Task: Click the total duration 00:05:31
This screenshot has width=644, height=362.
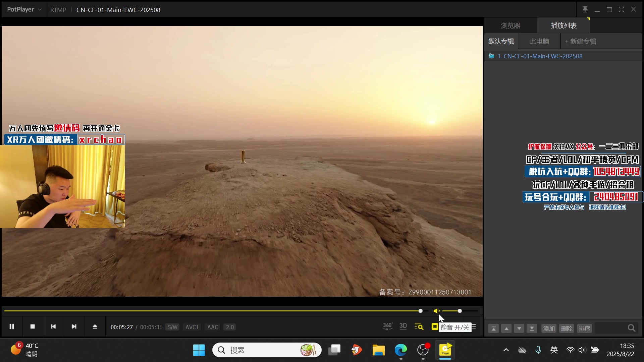Action: tap(151, 327)
